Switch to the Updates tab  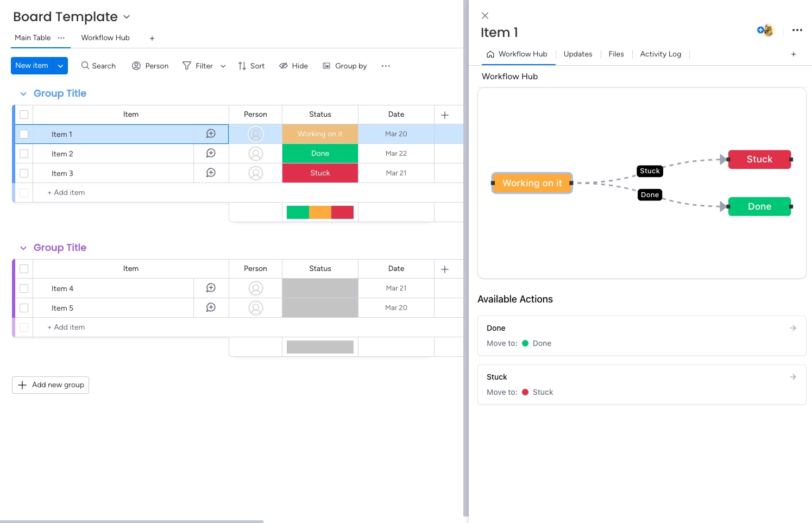[x=577, y=54]
